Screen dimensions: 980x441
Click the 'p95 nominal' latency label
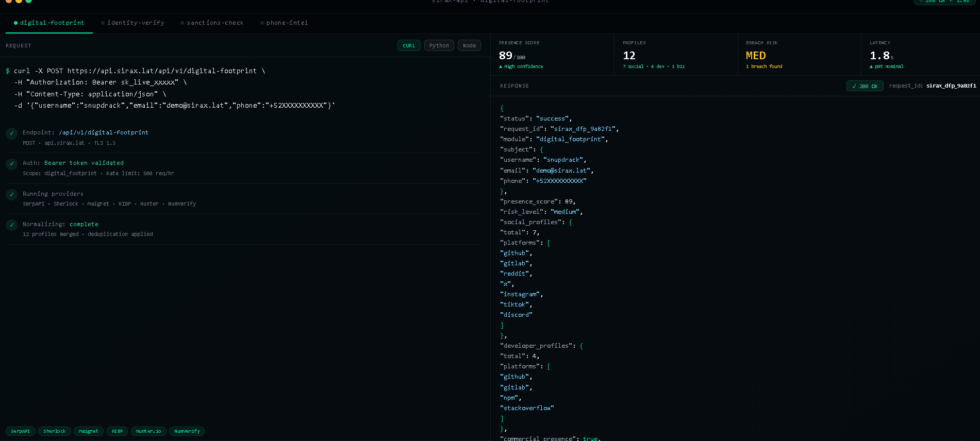click(887, 66)
